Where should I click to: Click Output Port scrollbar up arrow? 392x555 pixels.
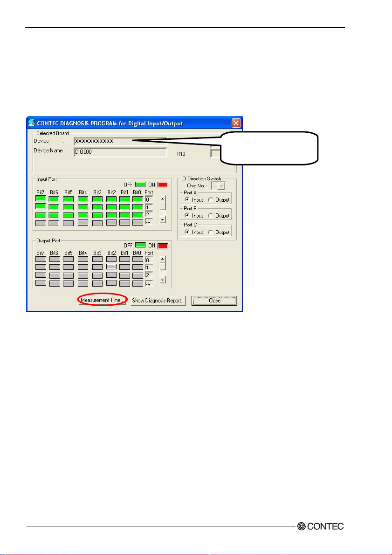click(163, 259)
